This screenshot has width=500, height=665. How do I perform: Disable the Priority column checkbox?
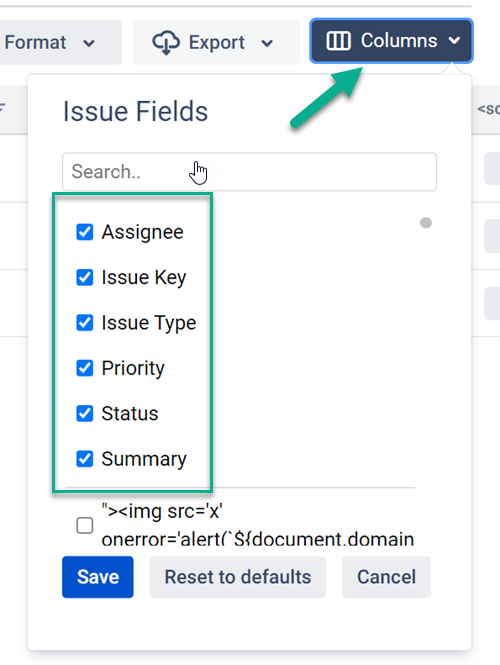point(85,368)
